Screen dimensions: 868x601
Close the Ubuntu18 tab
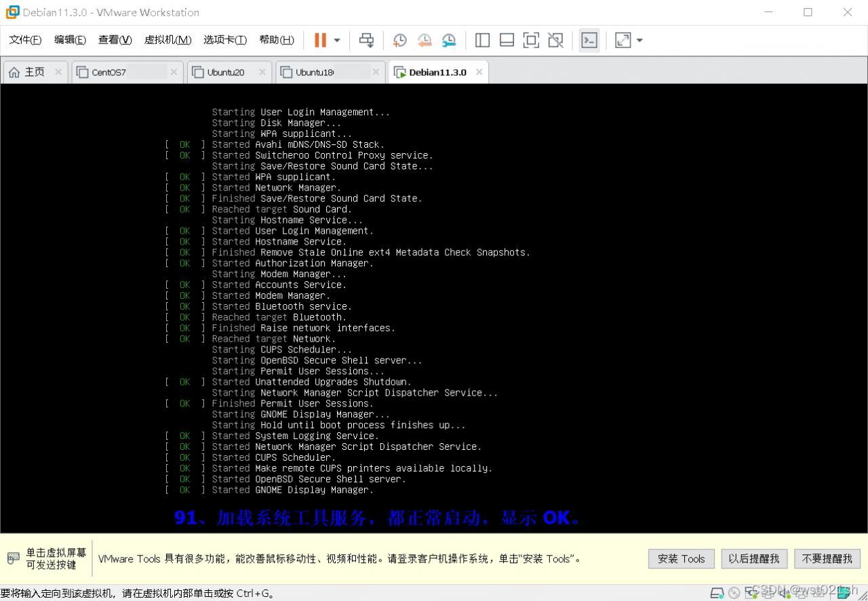(376, 72)
